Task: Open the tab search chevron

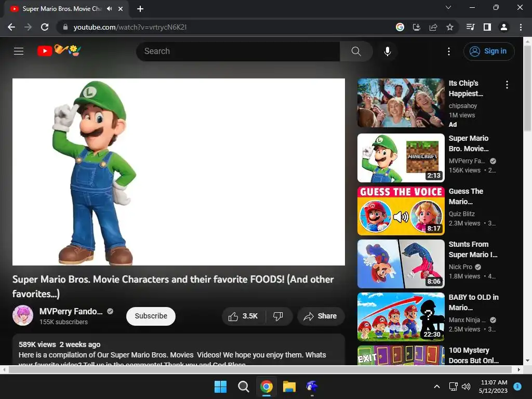Action: pos(448,7)
